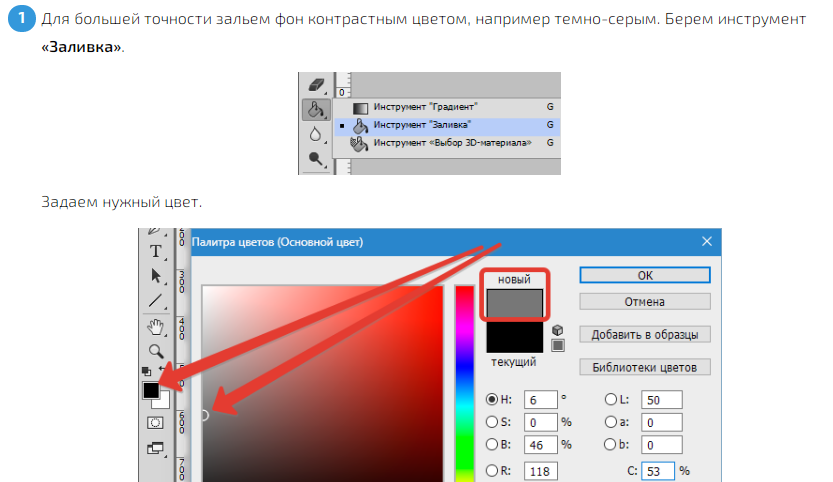Select the Dodge tool icon

click(x=317, y=159)
